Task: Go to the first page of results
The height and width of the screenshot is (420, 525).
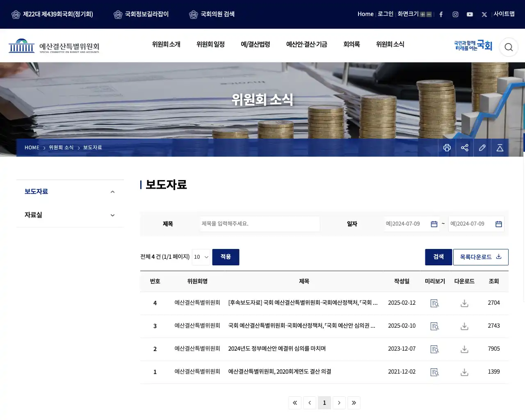Action: (295, 403)
